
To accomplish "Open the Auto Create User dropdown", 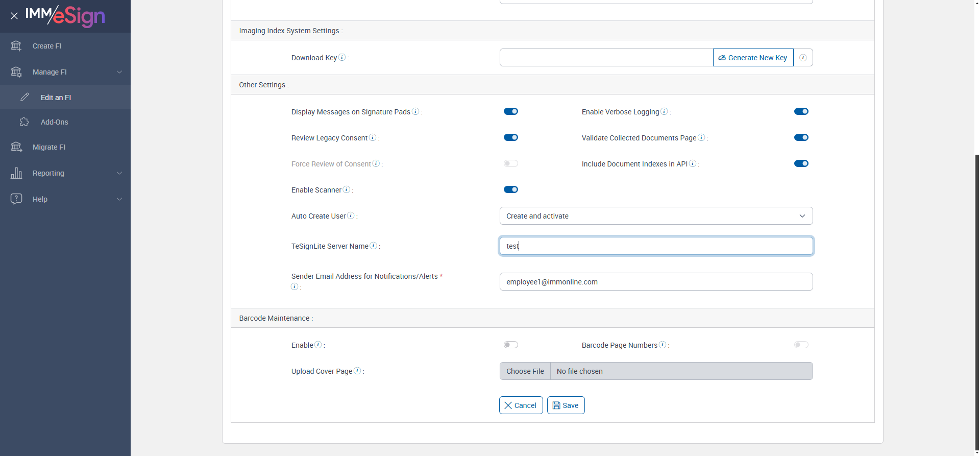I will pos(656,216).
